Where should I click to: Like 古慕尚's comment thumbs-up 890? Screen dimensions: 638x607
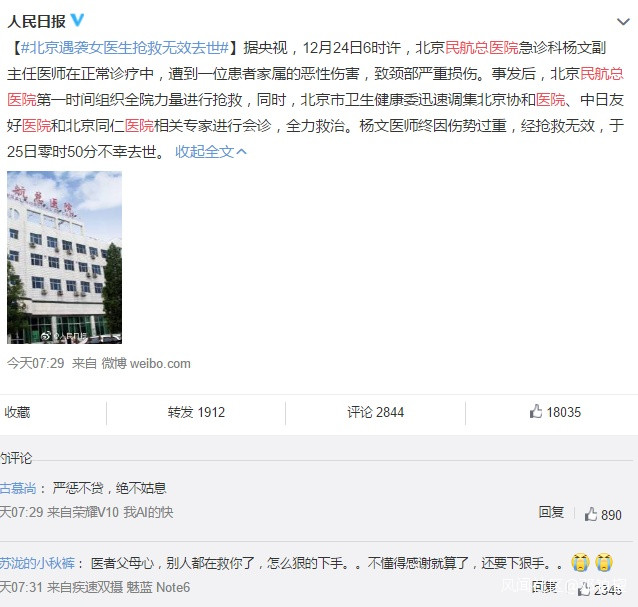pos(603,514)
